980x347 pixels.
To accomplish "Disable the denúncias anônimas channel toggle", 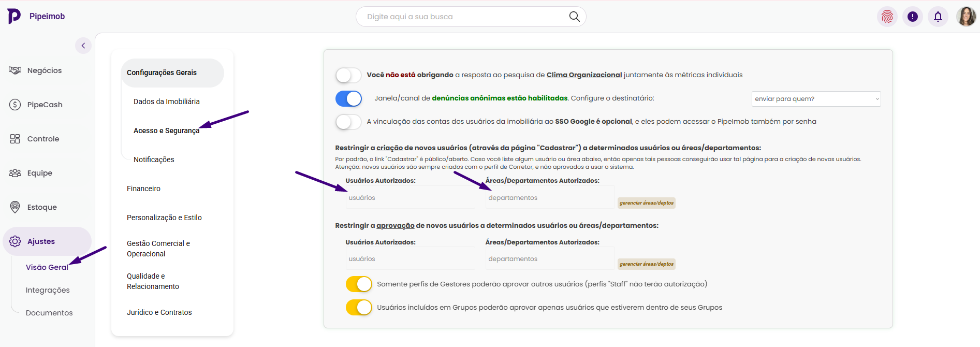I will [348, 98].
